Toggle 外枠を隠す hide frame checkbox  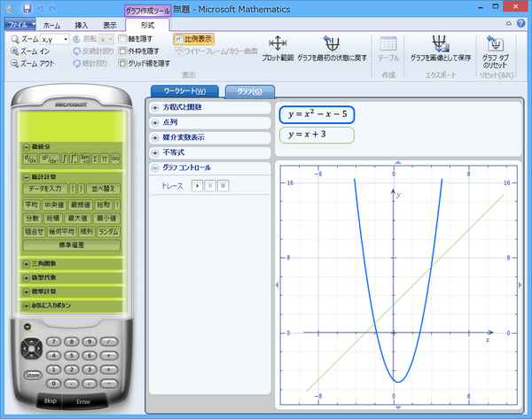click(122, 51)
